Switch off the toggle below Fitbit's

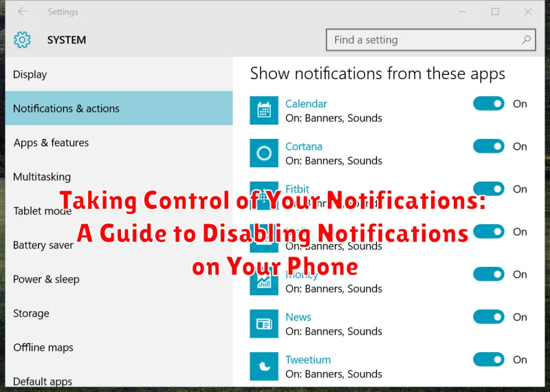click(489, 232)
